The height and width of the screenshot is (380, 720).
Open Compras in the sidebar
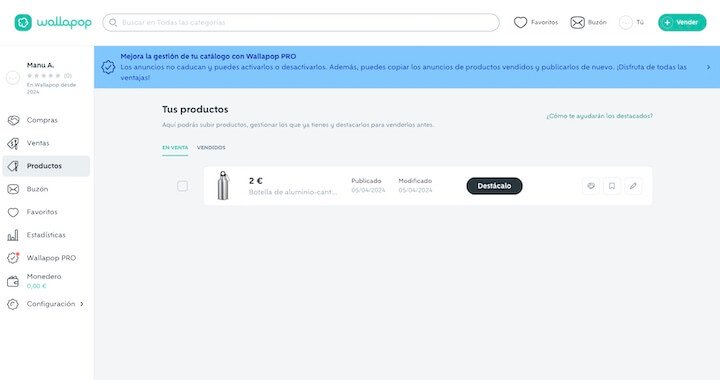click(x=42, y=120)
